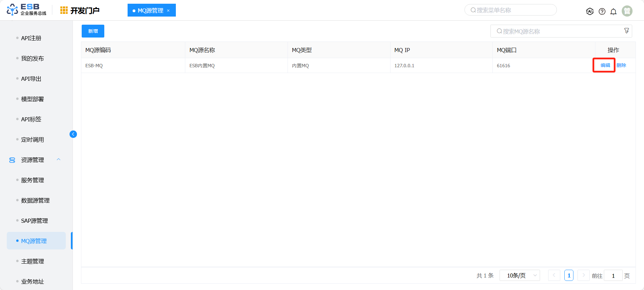The height and width of the screenshot is (290, 644).
Task: Close the MQ源管理 tab
Action: click(x=168, y=11)
